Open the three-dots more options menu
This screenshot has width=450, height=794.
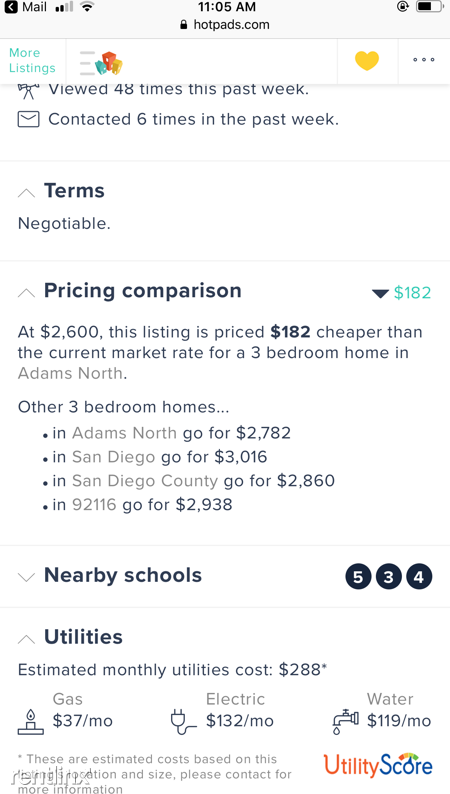click(x=424, y=60)
